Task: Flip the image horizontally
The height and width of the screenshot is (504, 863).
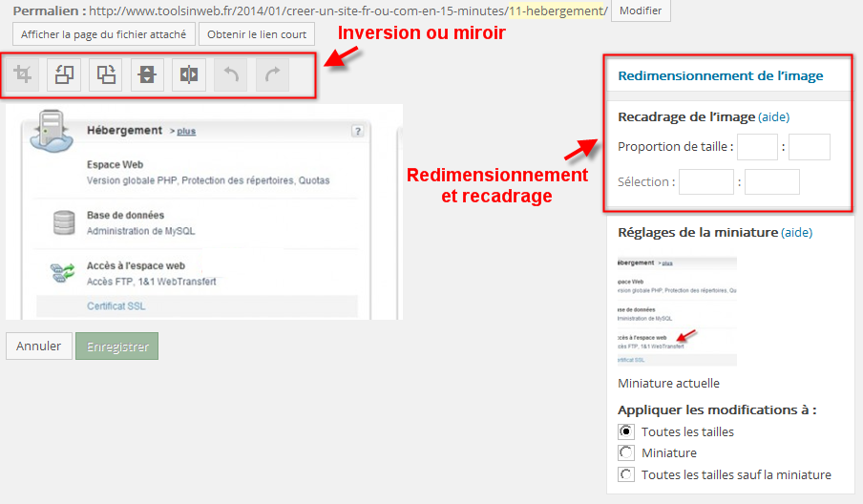Action: point(189,74)
